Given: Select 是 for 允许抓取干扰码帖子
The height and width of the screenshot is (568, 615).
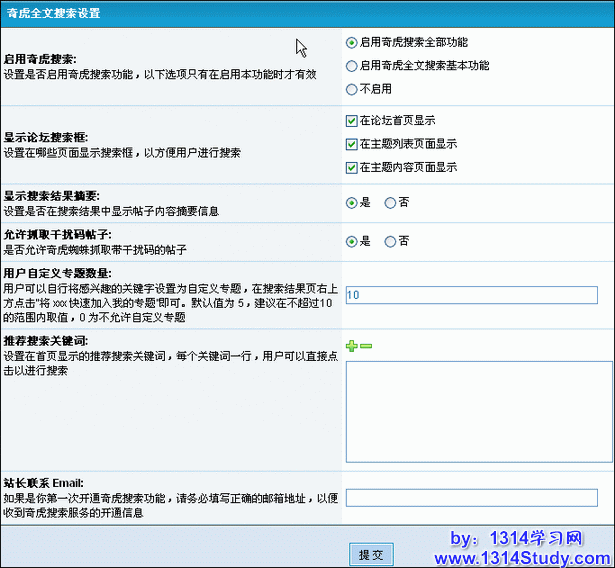Looking at the screenshot, I should click(351, 241).
